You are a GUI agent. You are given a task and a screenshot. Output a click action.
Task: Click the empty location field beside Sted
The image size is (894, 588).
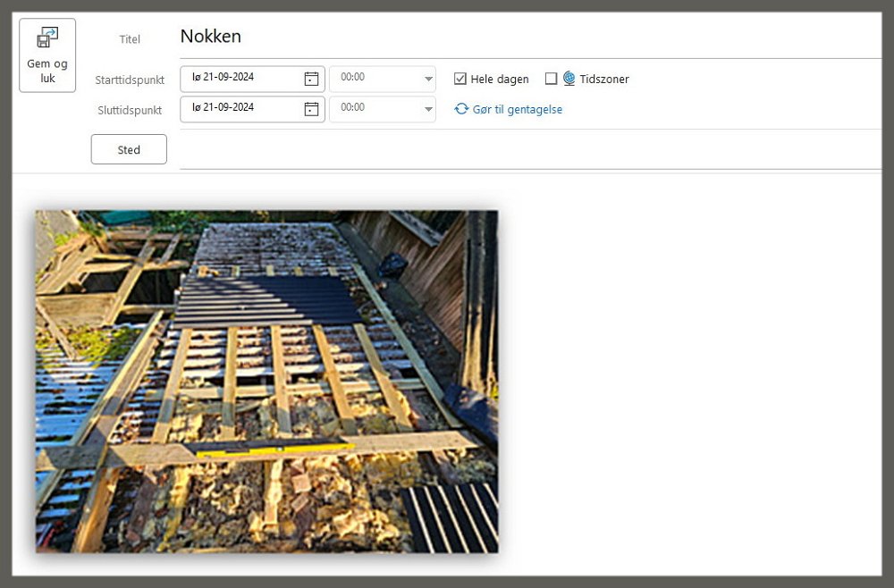pyautogui.click(x=527, y=149)
